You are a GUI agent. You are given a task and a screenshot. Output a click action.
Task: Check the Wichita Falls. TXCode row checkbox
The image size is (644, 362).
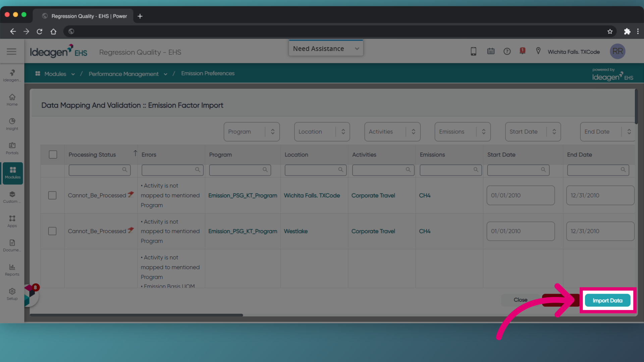point(52,195)
